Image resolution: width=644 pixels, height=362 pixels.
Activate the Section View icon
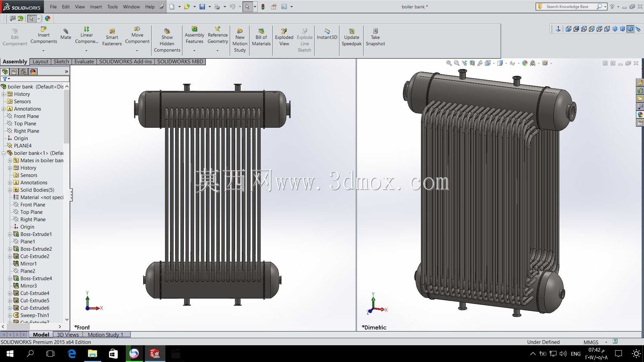(x=472, y=63)
